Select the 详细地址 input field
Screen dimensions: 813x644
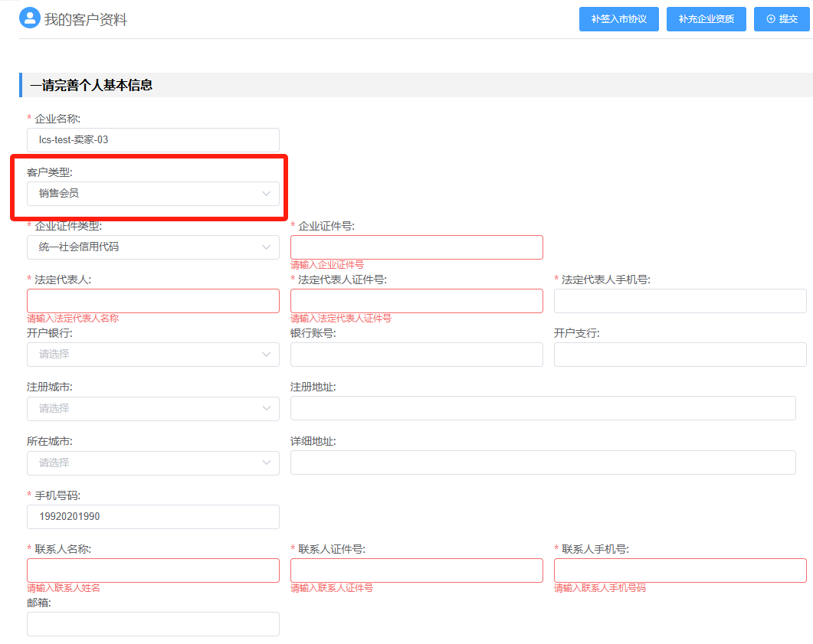pos(543,463)
